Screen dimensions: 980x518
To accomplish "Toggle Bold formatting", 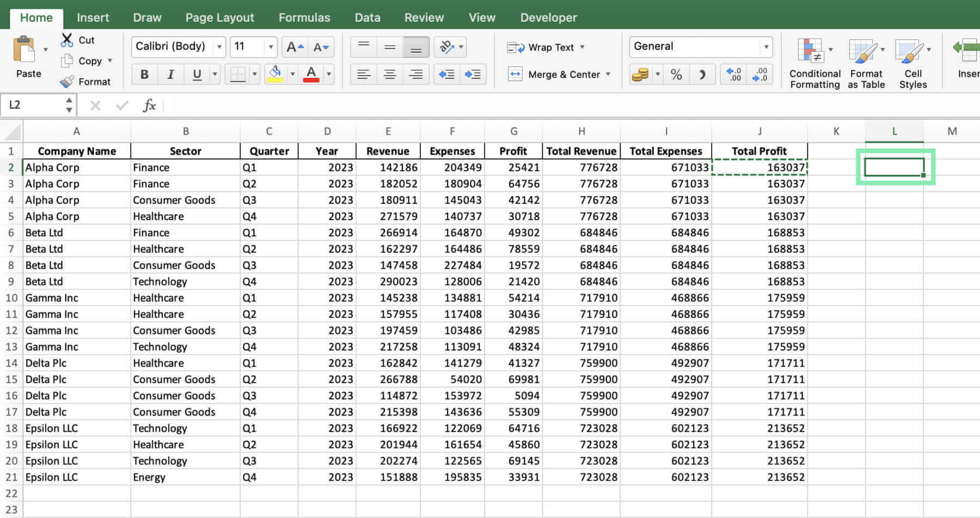I will coord(144,74).
